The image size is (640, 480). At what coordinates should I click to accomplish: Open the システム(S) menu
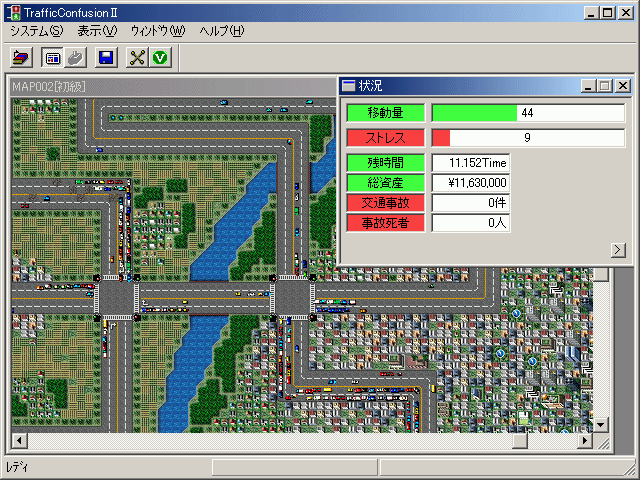point(37,31)
